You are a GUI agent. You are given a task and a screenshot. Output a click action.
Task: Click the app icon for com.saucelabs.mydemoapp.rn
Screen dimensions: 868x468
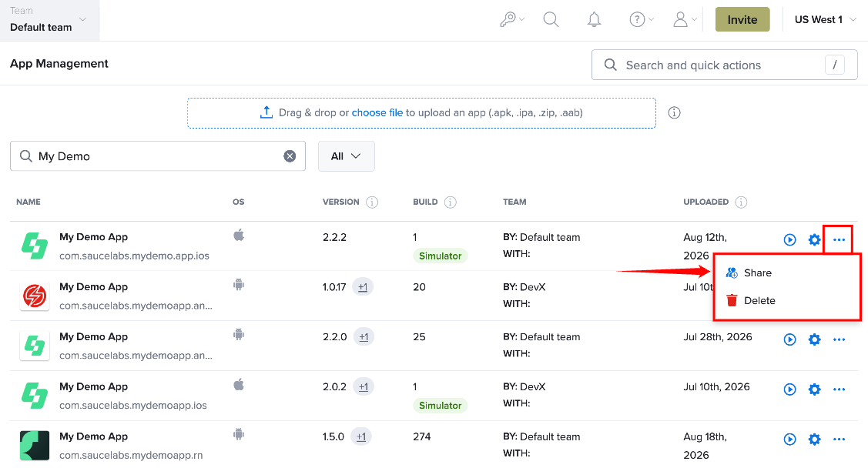[35, 446]
